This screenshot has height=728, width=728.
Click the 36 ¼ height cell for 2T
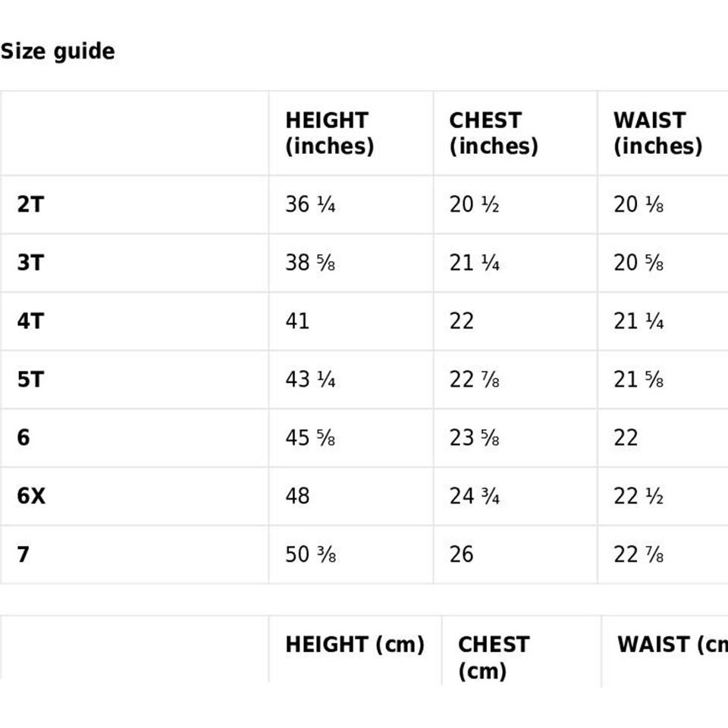point(310,205)
